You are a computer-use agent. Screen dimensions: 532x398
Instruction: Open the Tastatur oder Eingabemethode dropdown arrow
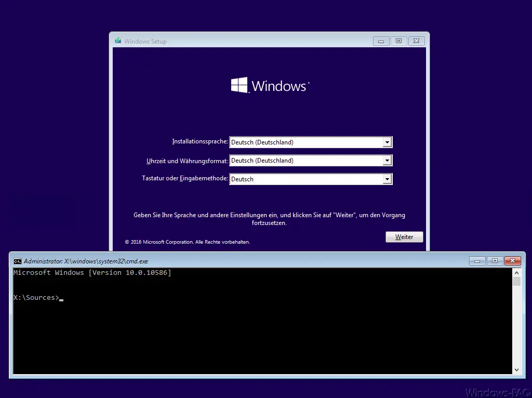point(387,179)
